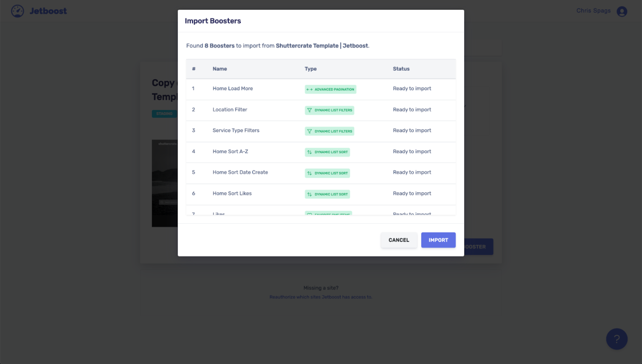Screen dimensions: 642x364
Task: Open the Chris Spags account icon
Action: (x=622, y=11)
